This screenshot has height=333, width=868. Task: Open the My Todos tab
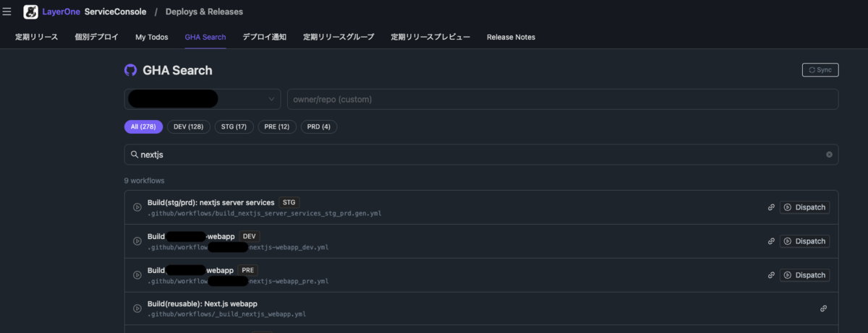(151, 37)
